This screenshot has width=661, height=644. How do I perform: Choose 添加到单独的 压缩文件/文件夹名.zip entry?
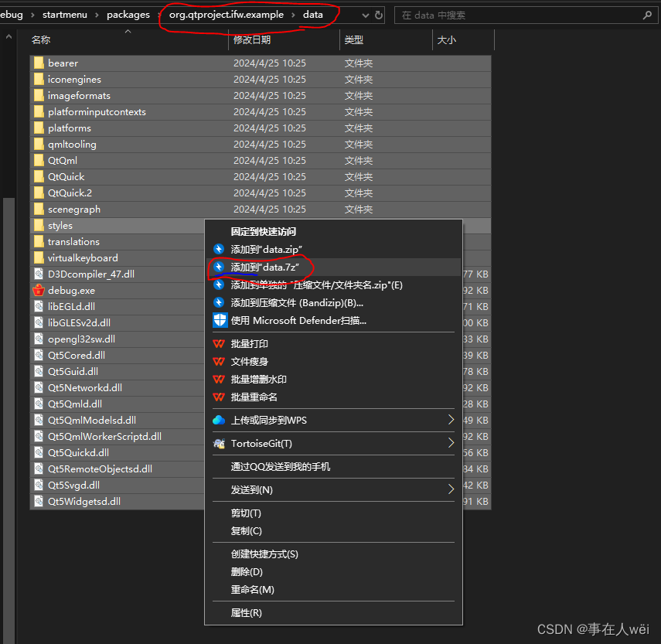(x=333, y=285)
